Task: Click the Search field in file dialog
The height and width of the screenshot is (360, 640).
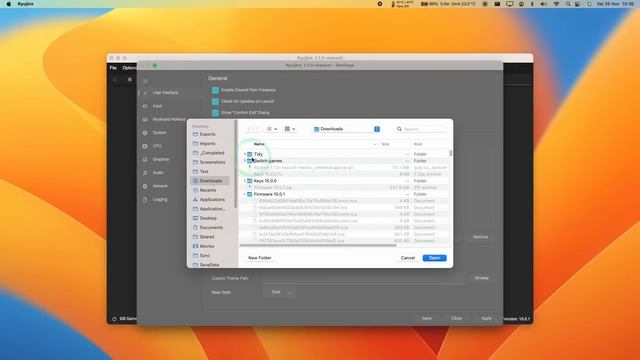Action: coord(421,129)
